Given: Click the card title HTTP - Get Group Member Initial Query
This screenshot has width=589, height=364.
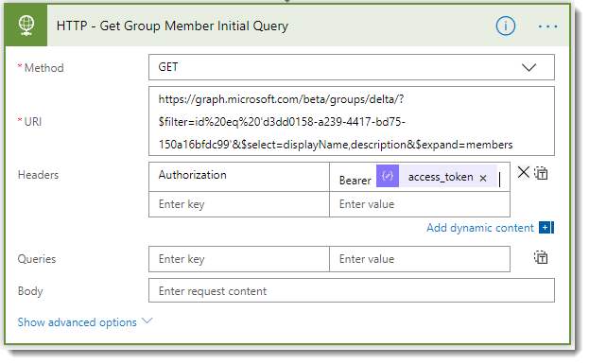Looking at the screenshot, I should pos(172,26).
